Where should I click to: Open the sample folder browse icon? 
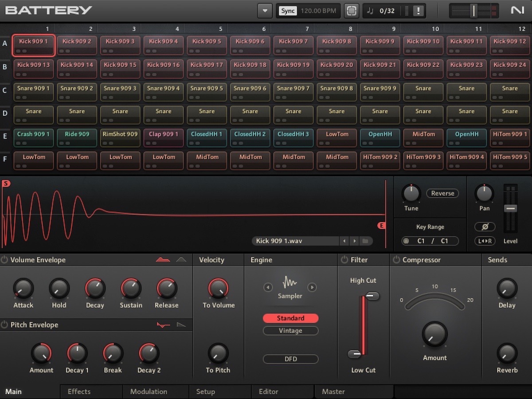366,241
